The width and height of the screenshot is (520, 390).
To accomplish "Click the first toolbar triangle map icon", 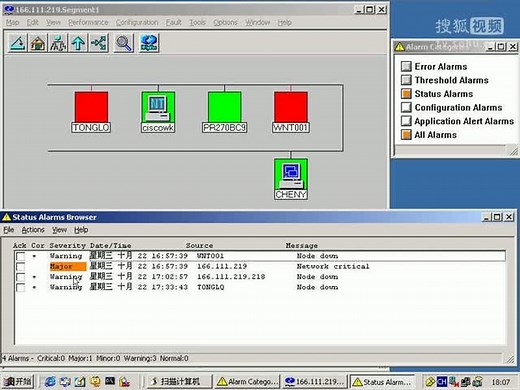I will [17, 43].
